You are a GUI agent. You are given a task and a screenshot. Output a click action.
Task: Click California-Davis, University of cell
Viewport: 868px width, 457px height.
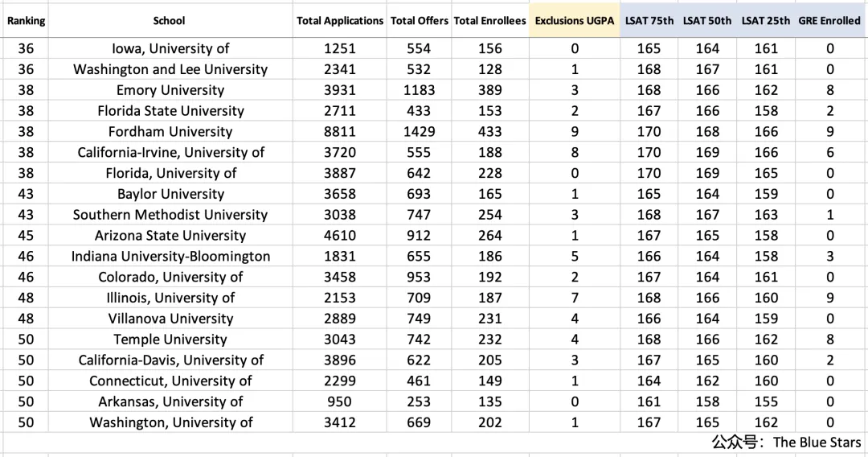pyautogui.click(x=170, y=360)
